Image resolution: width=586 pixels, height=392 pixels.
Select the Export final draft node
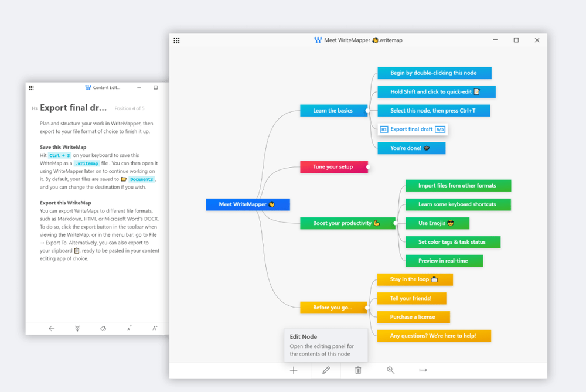[x=412, y=129]
